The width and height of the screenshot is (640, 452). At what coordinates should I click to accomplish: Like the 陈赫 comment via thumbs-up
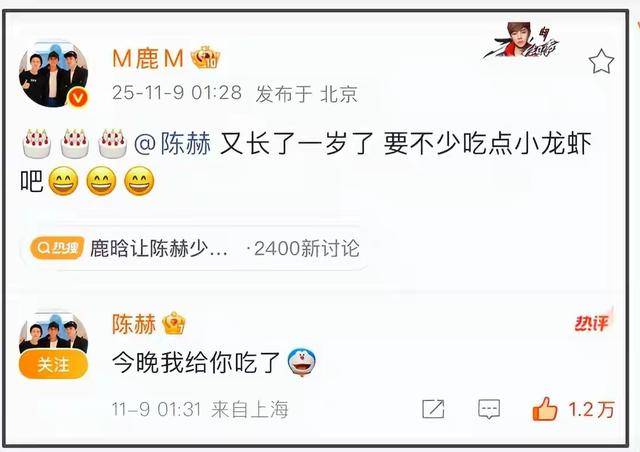click(x=545, y=409)
